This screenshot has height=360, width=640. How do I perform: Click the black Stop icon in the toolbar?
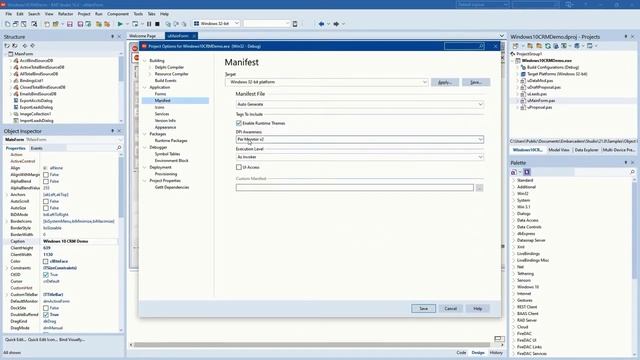(157, 24)
